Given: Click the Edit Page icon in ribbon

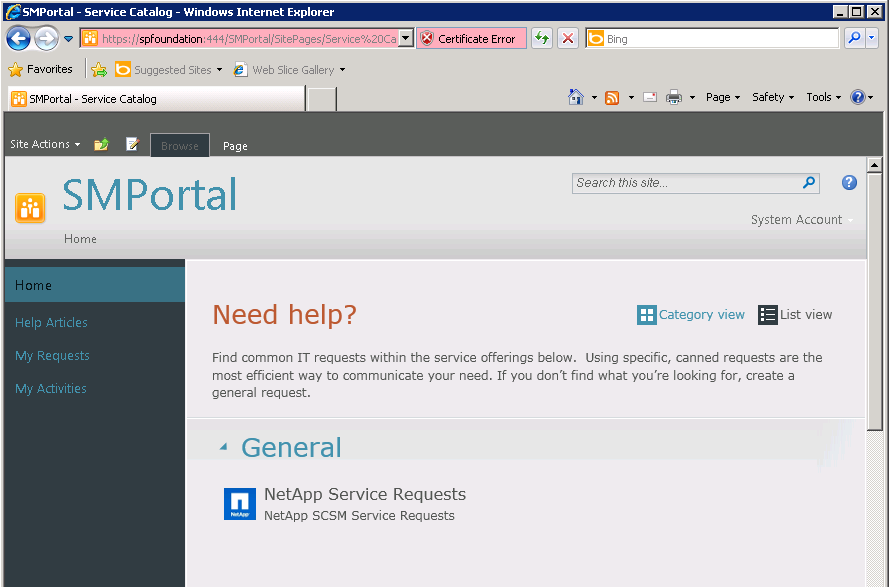Looking at the screenshot, I should click(132, 145).
